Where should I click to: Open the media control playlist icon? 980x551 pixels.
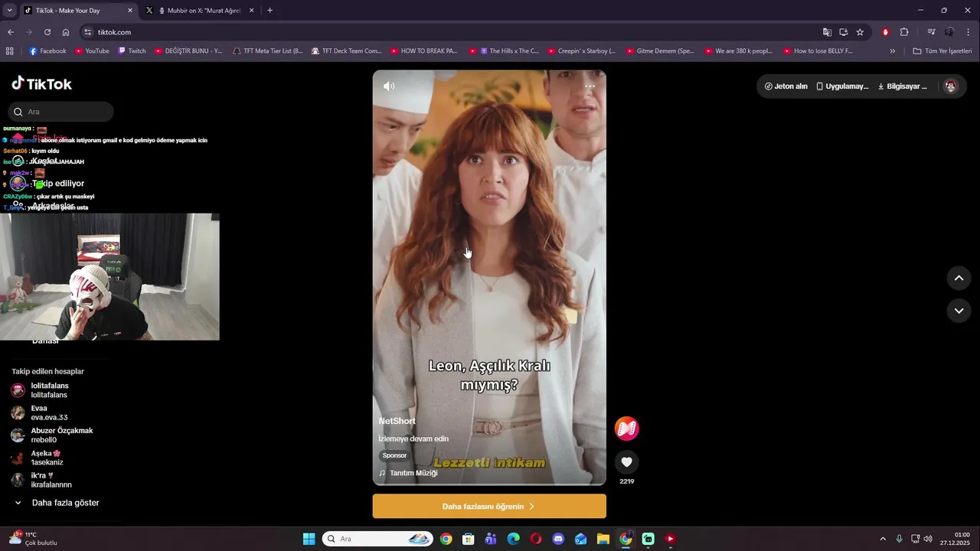[931, 32]
